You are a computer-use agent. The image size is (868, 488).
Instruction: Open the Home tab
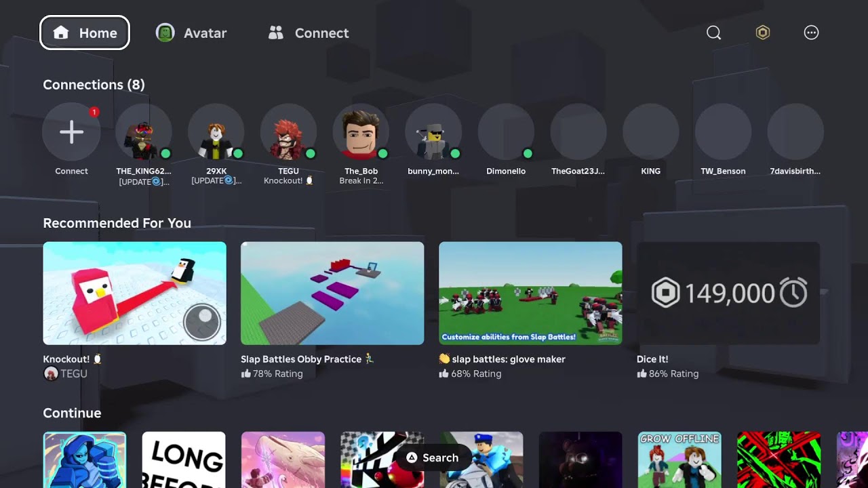(85, 33)
